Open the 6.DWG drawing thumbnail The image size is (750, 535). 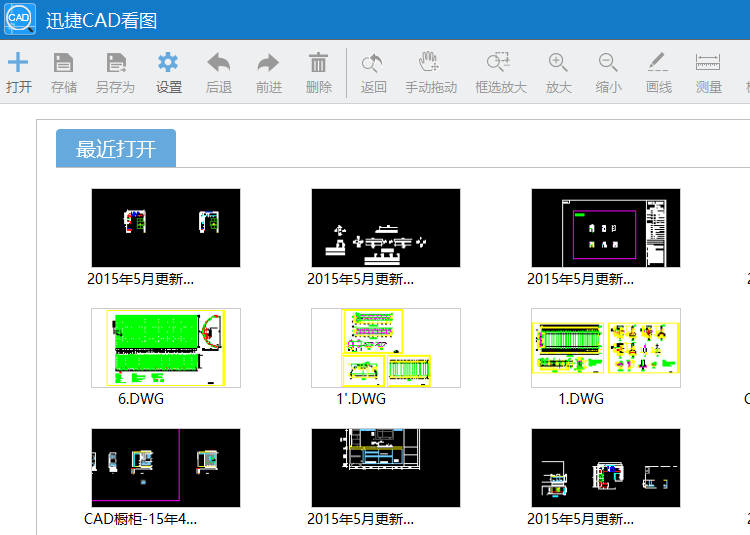coord(166,348)
